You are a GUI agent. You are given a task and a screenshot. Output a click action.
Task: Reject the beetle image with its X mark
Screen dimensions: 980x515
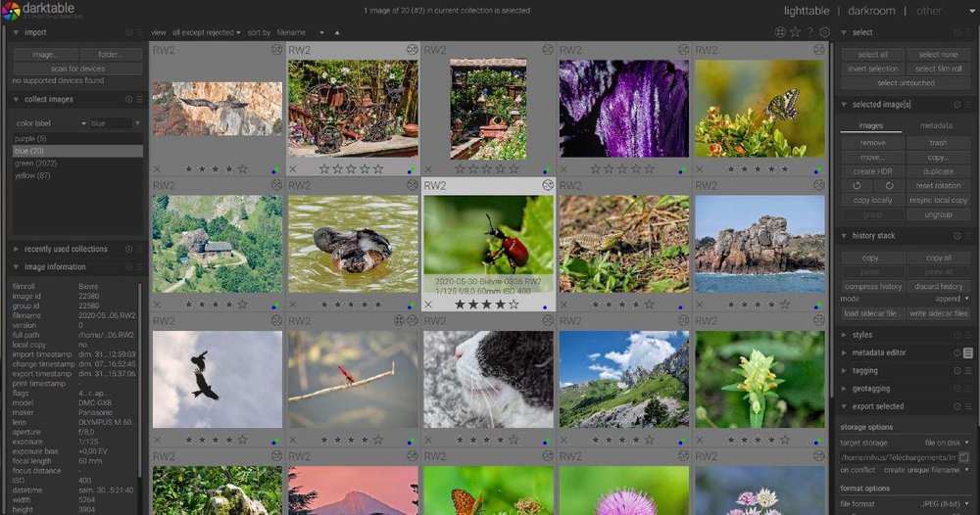pos(429,305)
